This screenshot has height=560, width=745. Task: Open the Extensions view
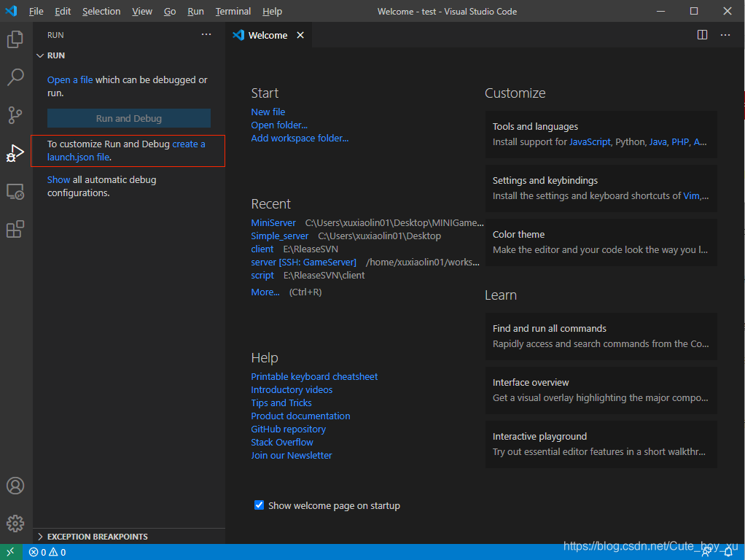click(15, 229)
